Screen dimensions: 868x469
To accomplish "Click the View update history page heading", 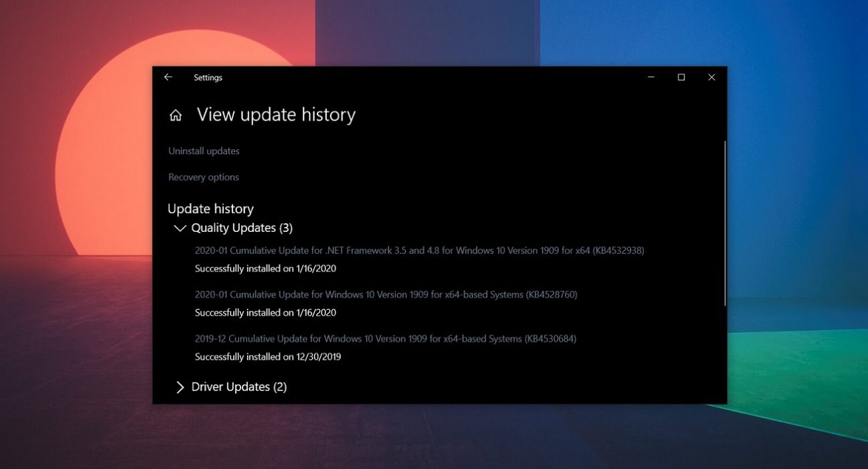I will tap(276, 115).
